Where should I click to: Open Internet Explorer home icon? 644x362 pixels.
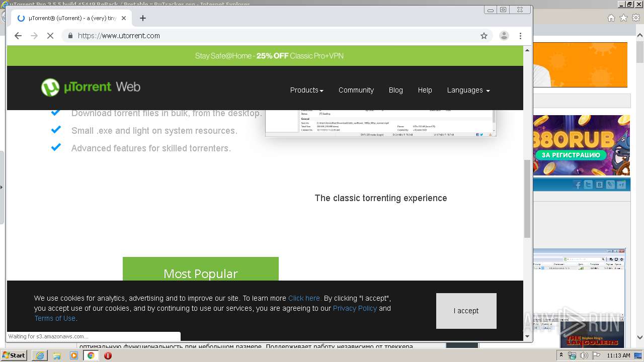pyautogui.click(x=611, y=18)
